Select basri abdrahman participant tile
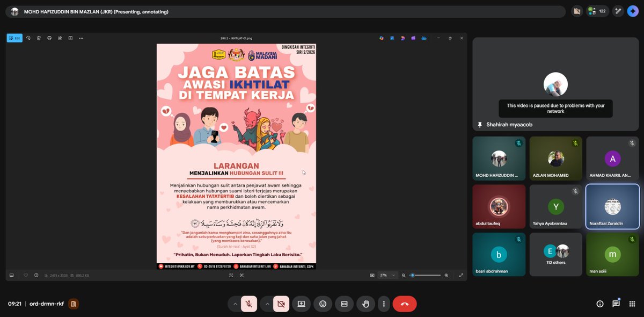The height and width of the screenshot is (317, 644). (x=499, y=255)
